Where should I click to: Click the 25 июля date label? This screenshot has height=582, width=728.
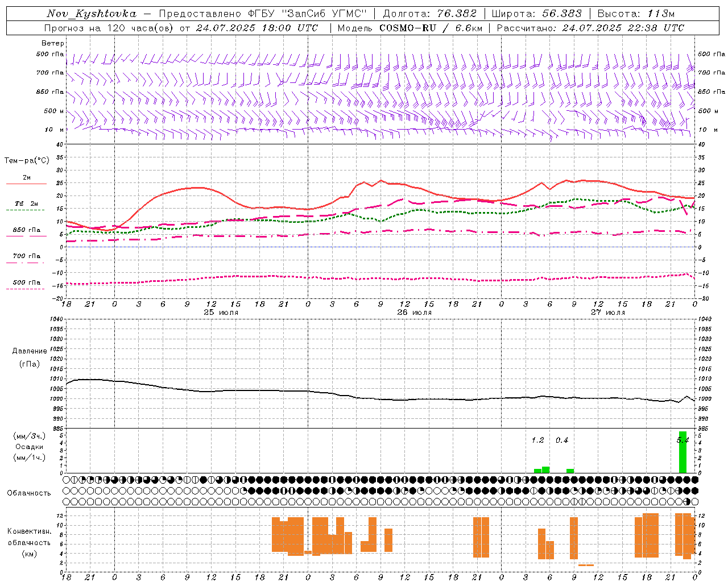pyautogui.click(x=221, y=313)
